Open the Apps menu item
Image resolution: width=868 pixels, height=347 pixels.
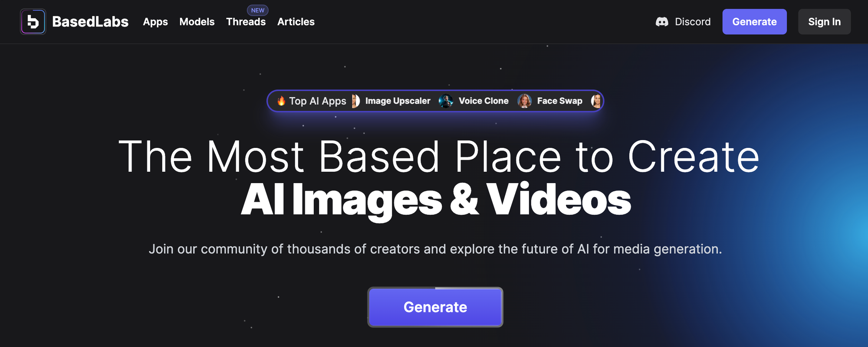(x=155, y=22)
